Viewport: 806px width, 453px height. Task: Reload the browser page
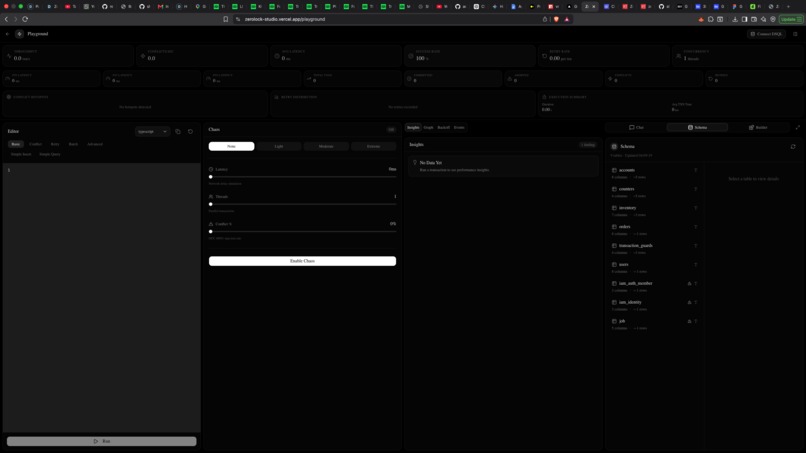pos(25,19)
